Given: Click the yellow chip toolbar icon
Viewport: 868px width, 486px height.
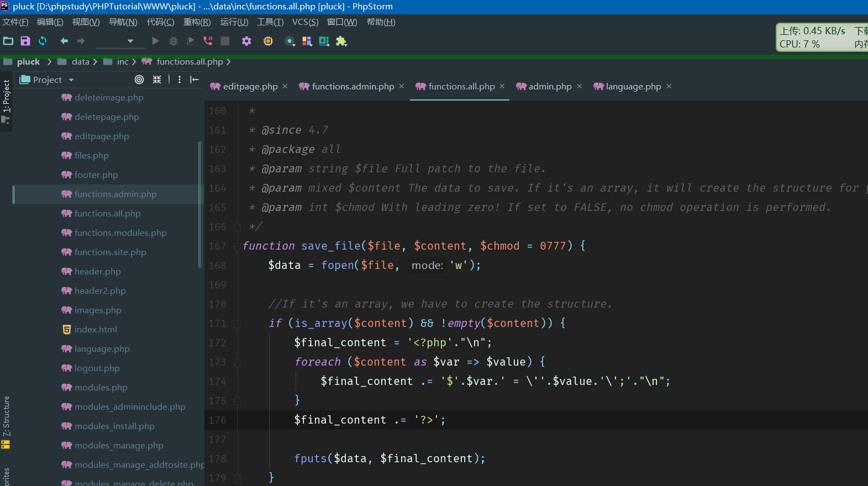Looking at the screenshot, I should click(x=268, y=41).
